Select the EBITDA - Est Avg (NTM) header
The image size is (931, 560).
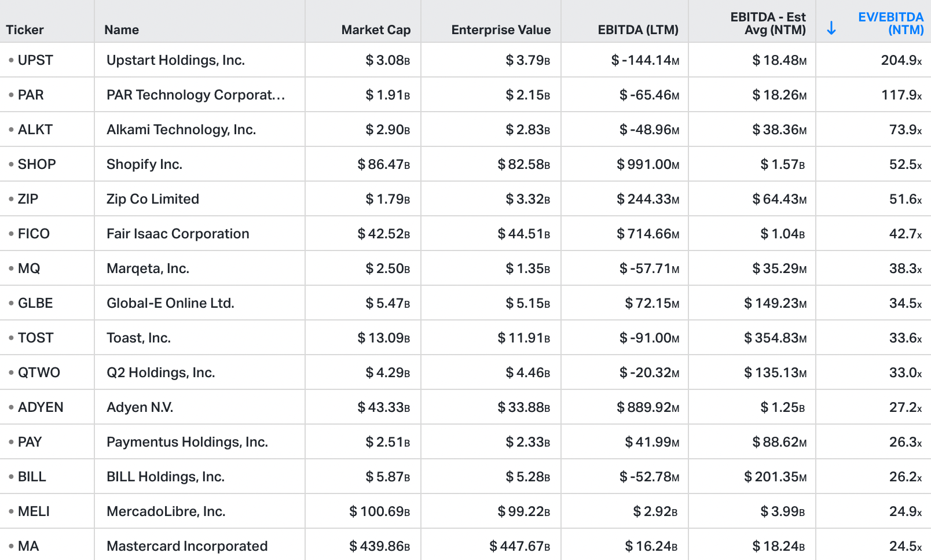(768, 23)
